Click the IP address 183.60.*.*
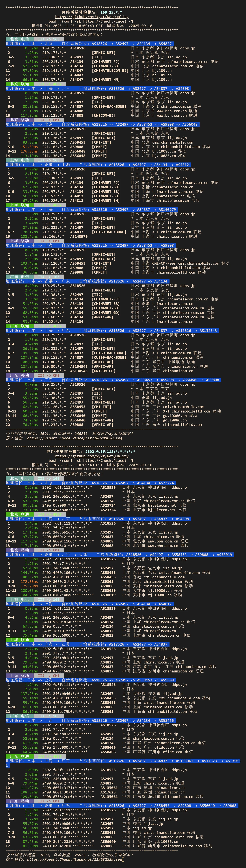This screenshot has width=246, height=868. pyautogui.click(x=53, y=317)
